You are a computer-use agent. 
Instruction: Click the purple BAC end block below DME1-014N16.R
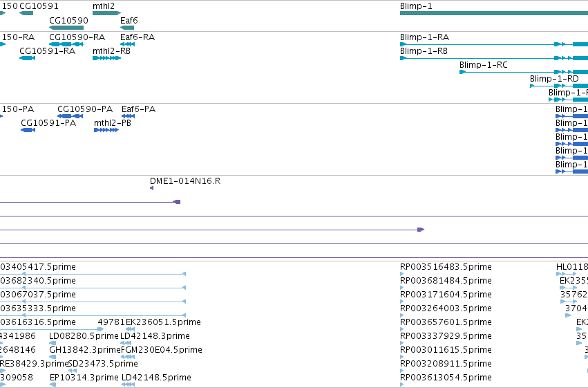177,202
